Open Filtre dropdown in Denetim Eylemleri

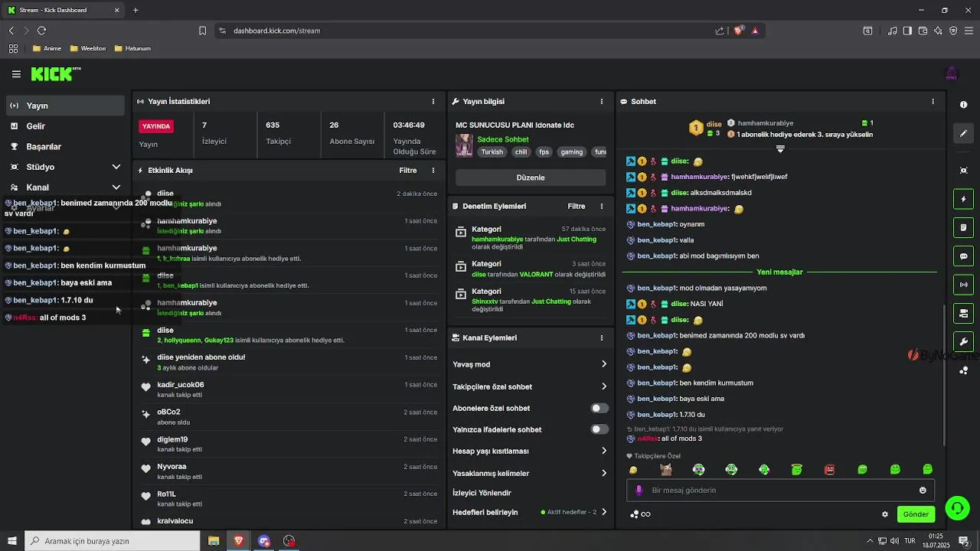pyautogui.click(x=577, y=207)
